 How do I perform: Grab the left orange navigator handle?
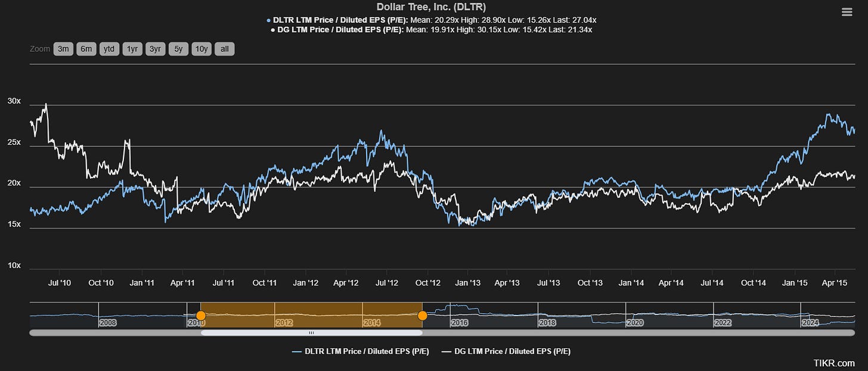[x=201, y=315]
